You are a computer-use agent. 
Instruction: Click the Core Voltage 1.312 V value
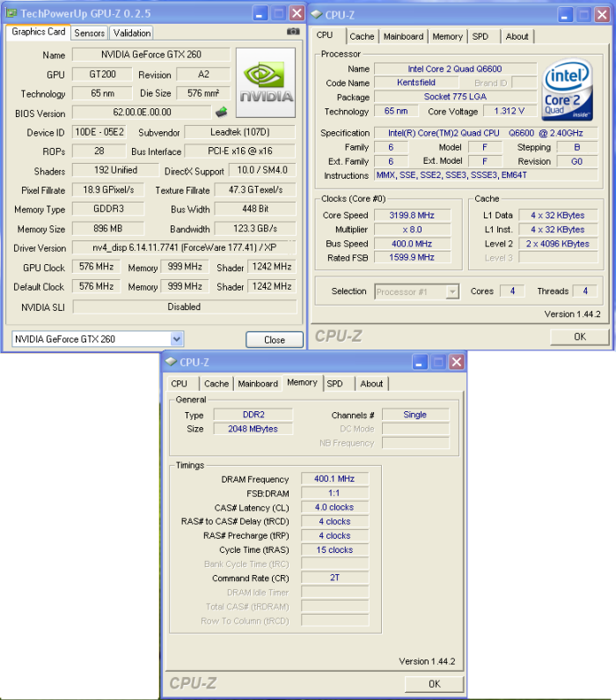tap(510, 111)
